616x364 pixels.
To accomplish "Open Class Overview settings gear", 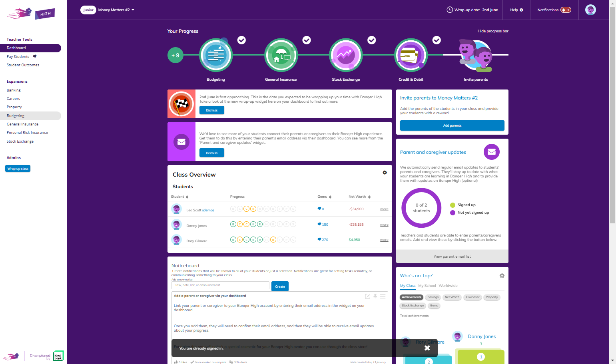I will coord(385,173).
